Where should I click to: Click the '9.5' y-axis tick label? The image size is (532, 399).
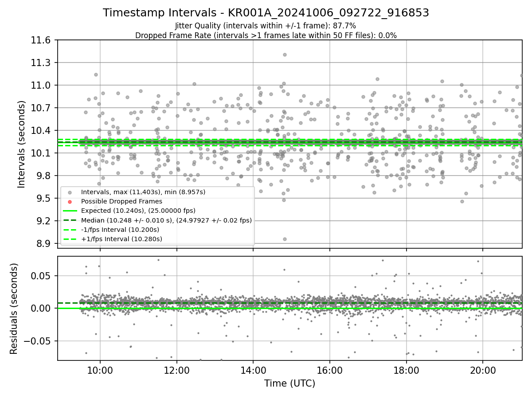coord(44,199)
